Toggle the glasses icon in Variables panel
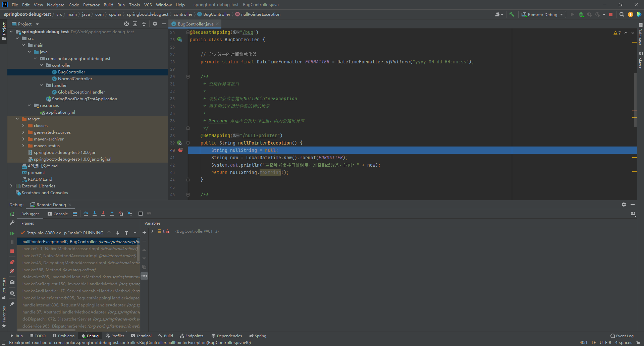Image resolution: width=644 pixels, height=346 pixels. (144, 276)
